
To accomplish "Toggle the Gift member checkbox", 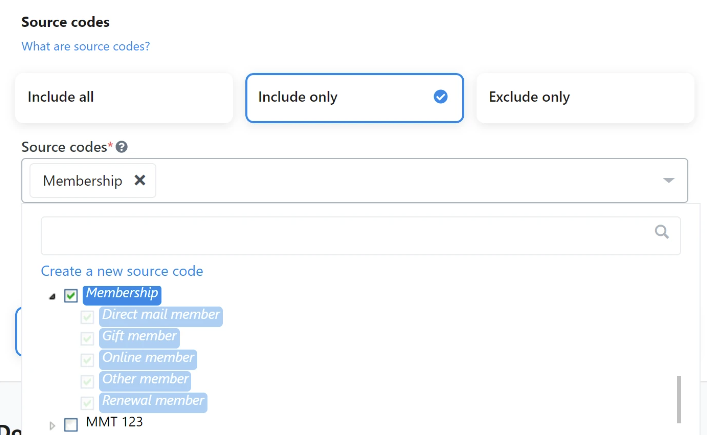I will pyautogui.click(x=87, y=339).
